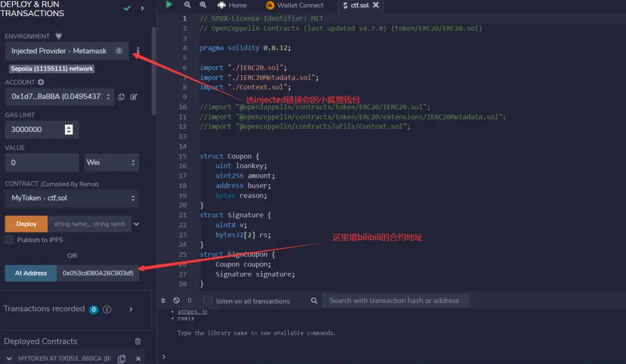Image resolution: width=626 pixels, height=364 pixels.
Task: Remove the deployed MYTOKEN contract instance
Action: click(138, 359)
